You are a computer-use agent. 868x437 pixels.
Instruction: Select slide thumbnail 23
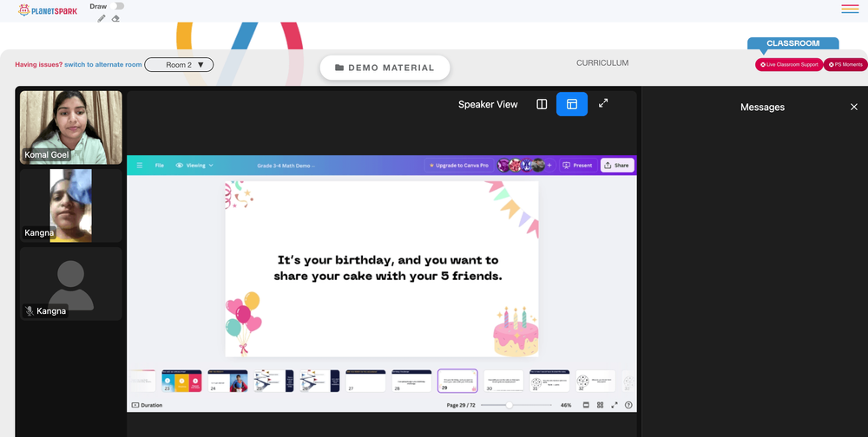point(181,382)
